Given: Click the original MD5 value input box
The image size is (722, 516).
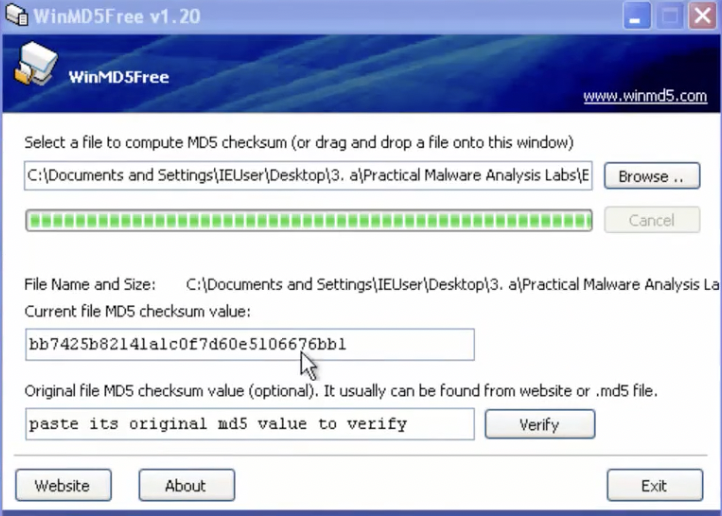Looking at the screenshot, I should [250, 424].
